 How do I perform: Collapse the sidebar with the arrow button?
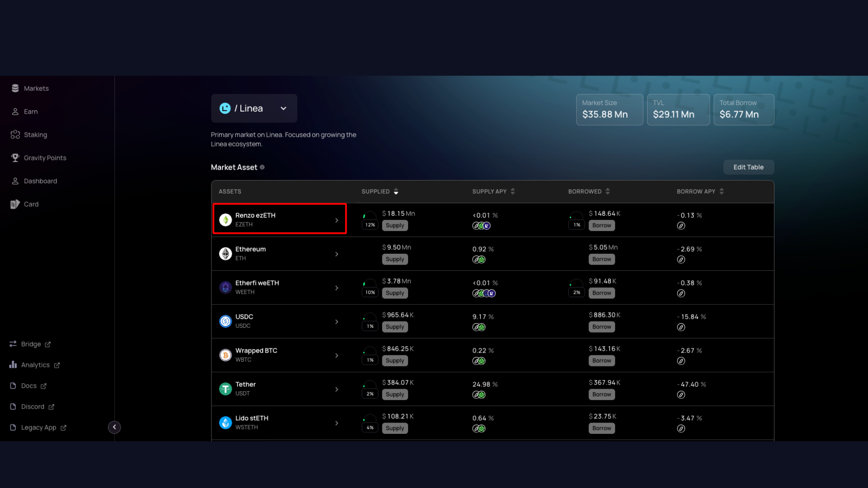(114, 427)
